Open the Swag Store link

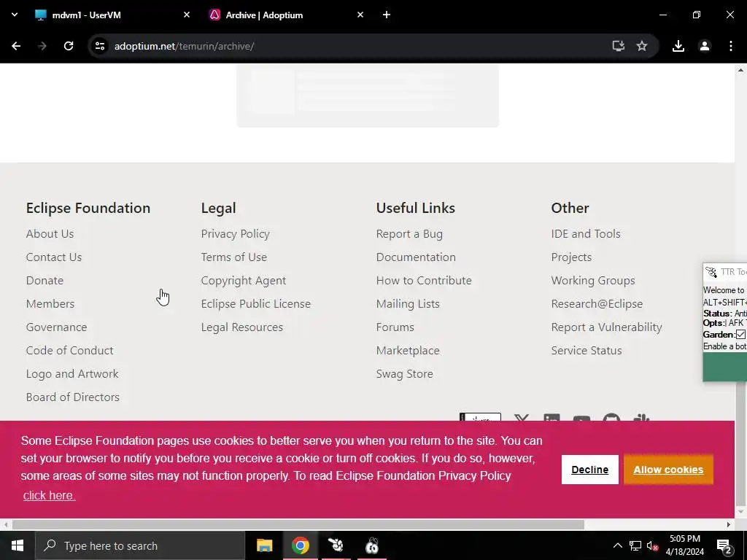[x=404, y=374]
